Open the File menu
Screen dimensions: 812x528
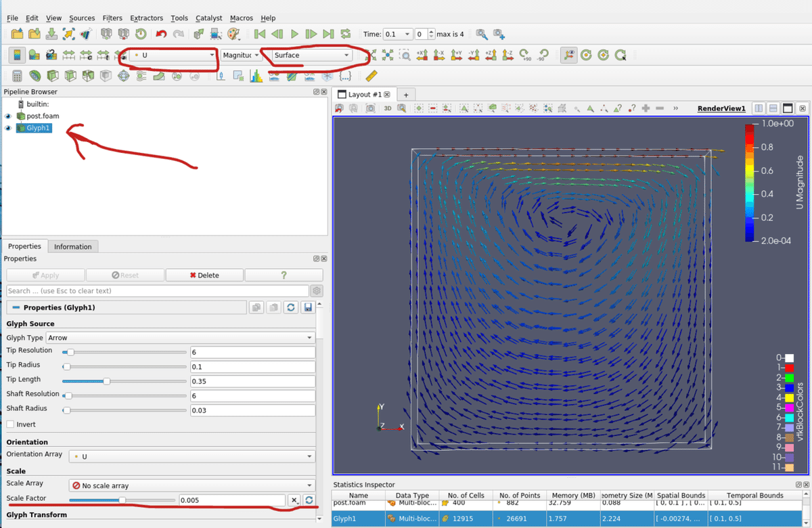coord(12,18)
